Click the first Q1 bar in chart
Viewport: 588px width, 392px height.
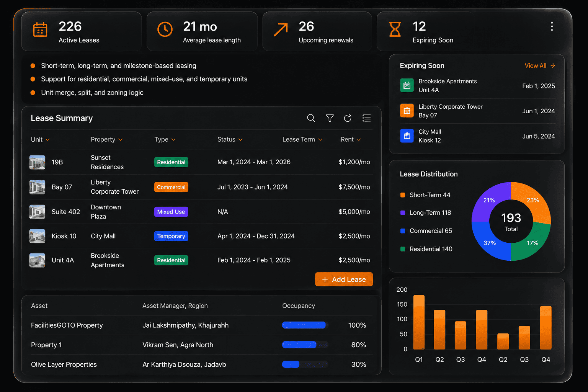[x=419, y=322]
